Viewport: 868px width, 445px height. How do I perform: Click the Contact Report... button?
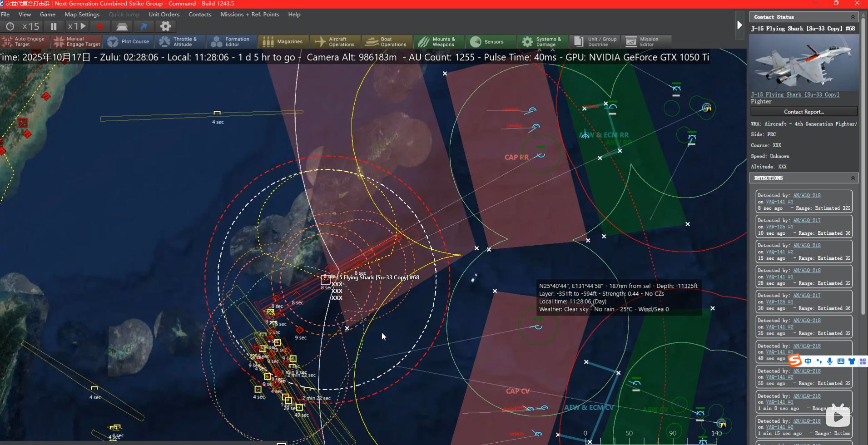[804, 112]
